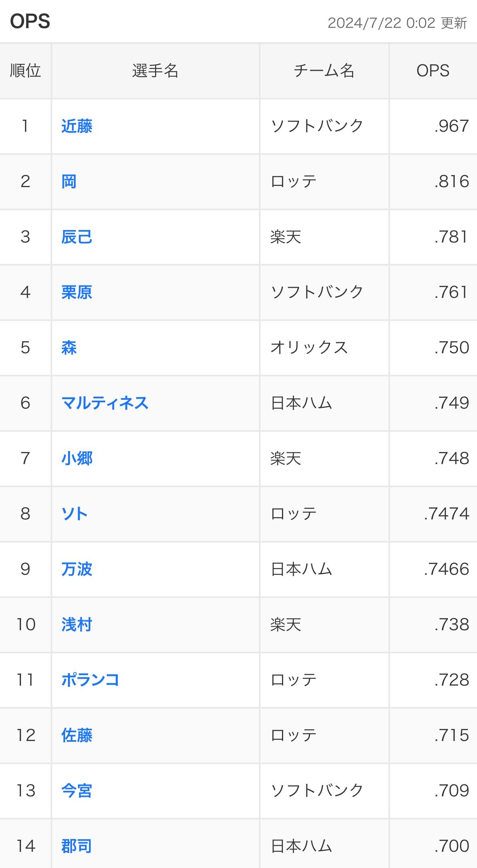Click the 2024/7/22 更新 timestamp
The height and width of the screenshot is (868, 477).
coord(397,23)
